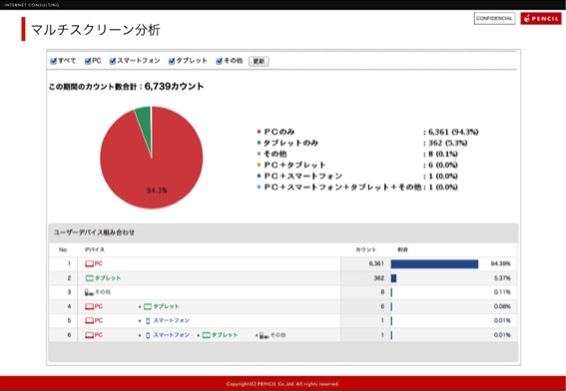Click the PENCIL logo at top right
566x392 pixels.
point(541,18)
